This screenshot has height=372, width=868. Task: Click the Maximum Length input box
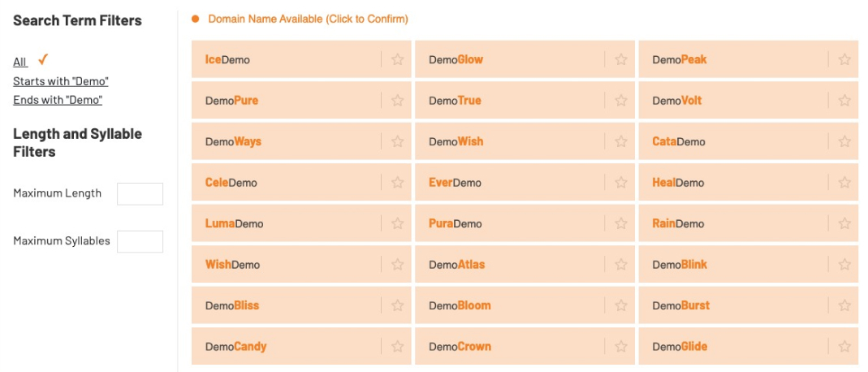[140, 193]
